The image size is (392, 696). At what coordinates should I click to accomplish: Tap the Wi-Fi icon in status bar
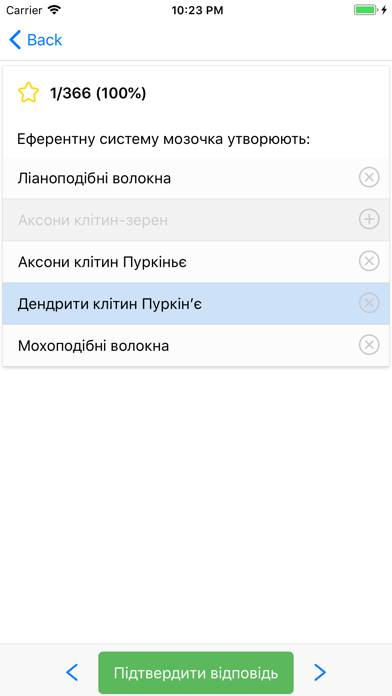point(55,10)
